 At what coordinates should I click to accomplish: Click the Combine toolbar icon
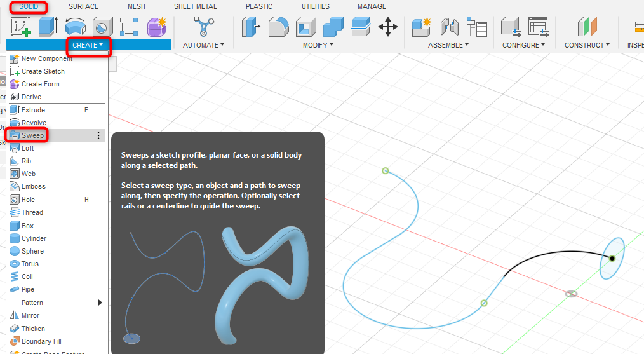(x=333, y=27)
